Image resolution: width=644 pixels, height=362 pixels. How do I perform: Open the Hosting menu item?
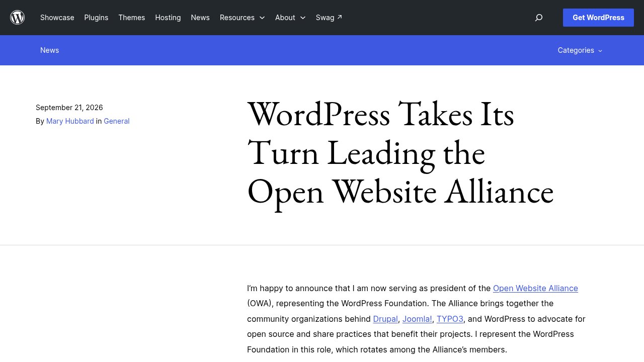[x=168, y=18]
